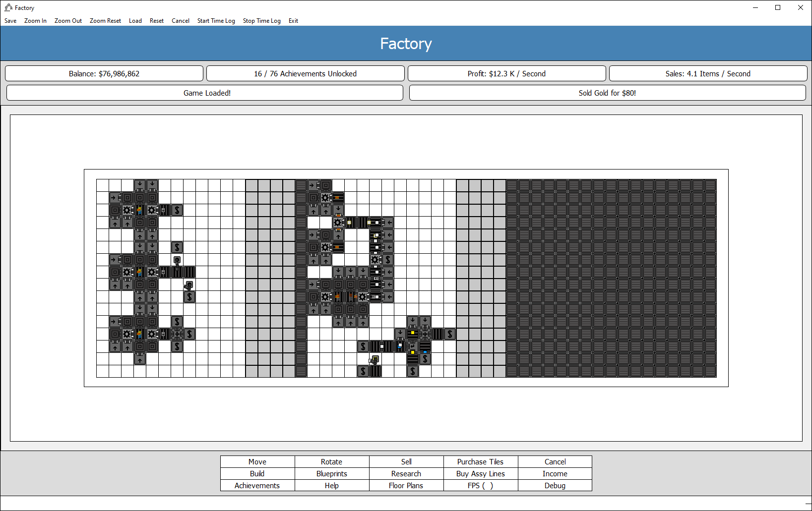This screenshot has height=511, width=812.
Task: Select Load from the menu bar
Action: [135, 20]
